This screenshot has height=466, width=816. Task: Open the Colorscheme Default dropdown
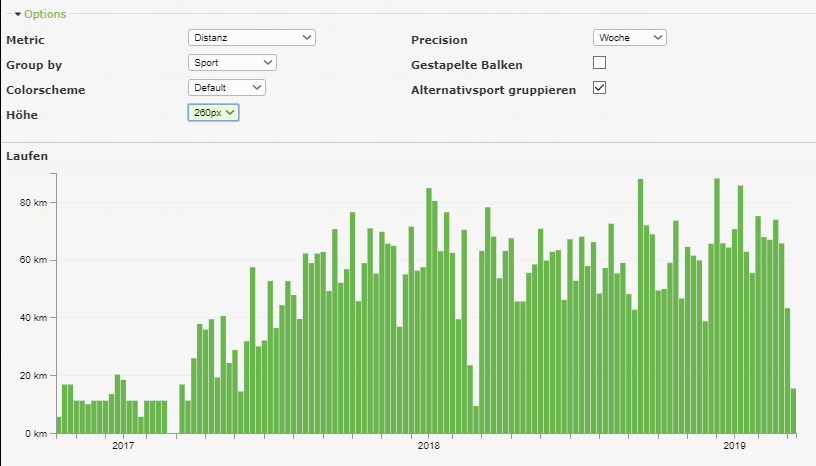click(227, 87)
